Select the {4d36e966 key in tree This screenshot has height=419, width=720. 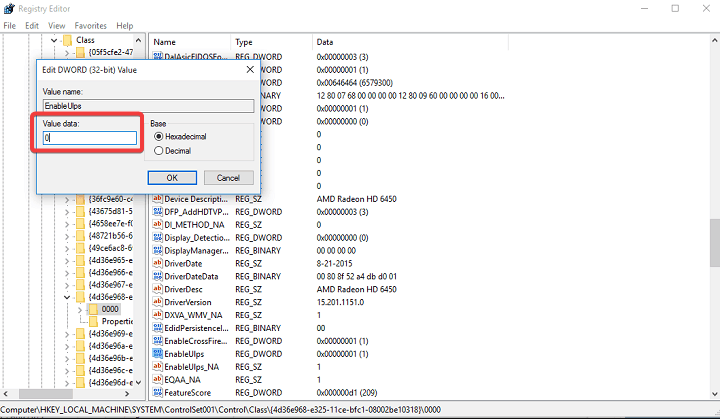pos(110,272)
